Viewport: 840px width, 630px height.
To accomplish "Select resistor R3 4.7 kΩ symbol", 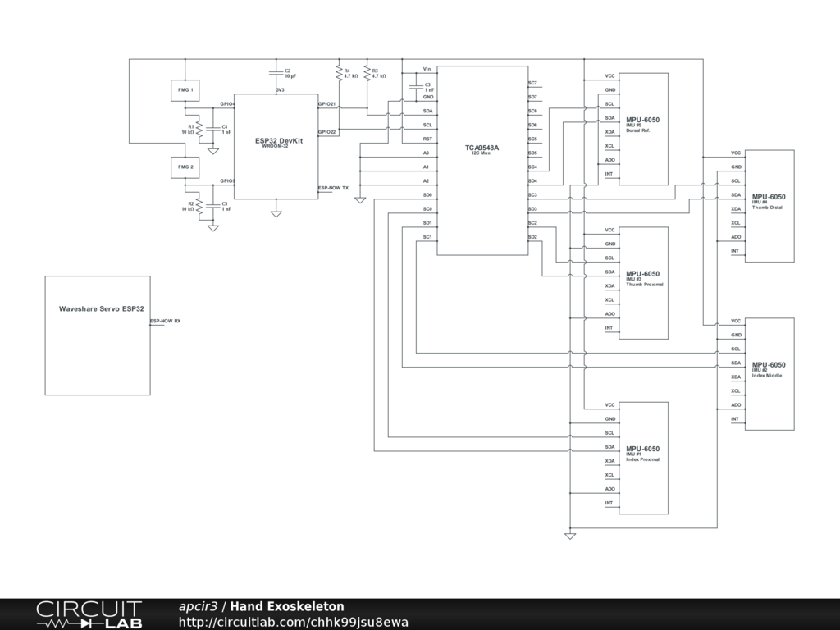I will coord(367,73).
